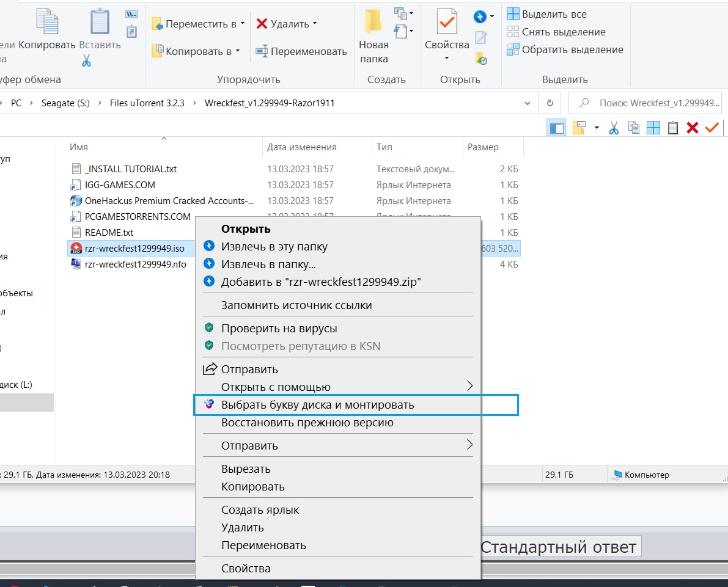The width and height of the screenshot is (728, 587).
Task: Select the _INSTALL TUTORIAL.txt file
Action: 130,169
